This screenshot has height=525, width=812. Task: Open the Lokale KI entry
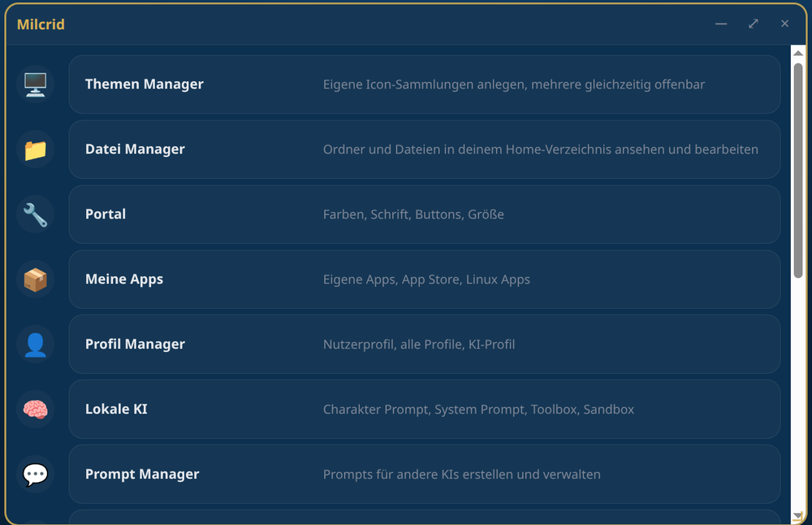pyautogui.click(x=424, y=410)
